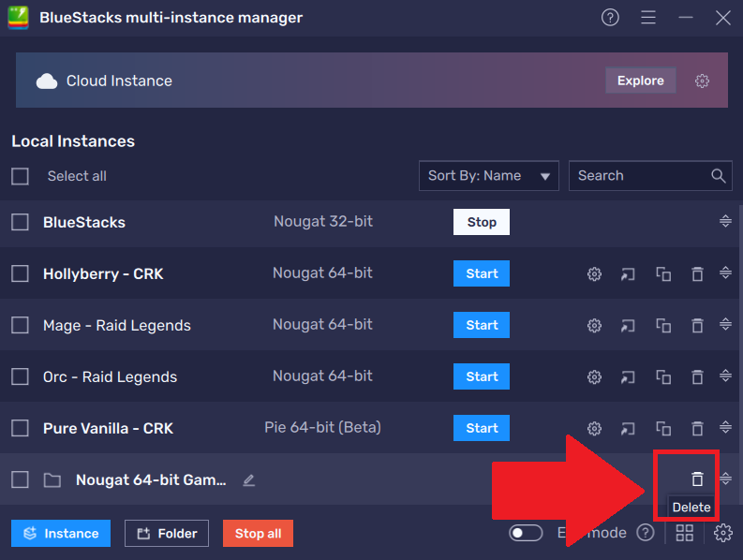Toggle the Eco mode switch
The height and width of the screenshot is (560, 743).
pos(526,533)
